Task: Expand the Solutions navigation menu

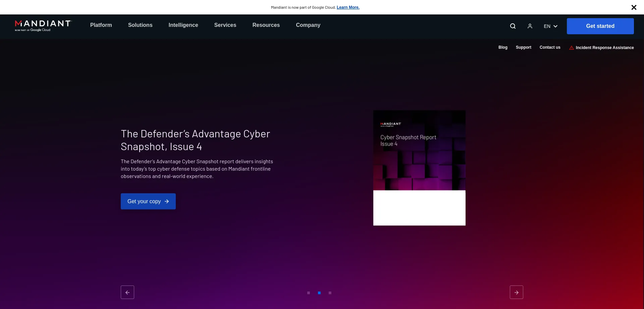Action: click(140, 25)
